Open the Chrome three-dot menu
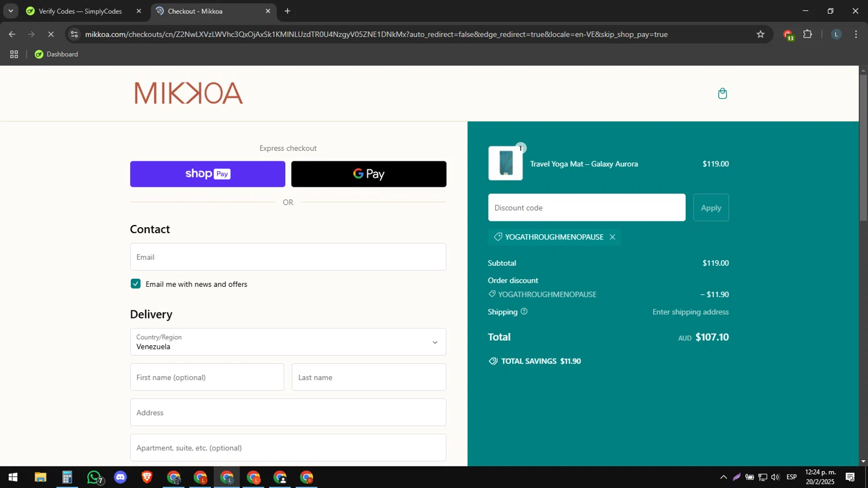 (x=856, y=34)
